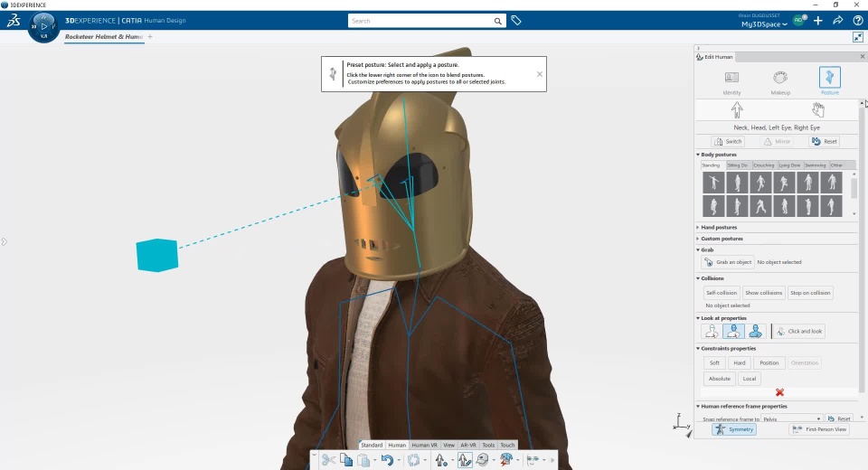This screenshot has height=470, width=868.
Task: Collapse the Body postures section
Action: (698, 155)
